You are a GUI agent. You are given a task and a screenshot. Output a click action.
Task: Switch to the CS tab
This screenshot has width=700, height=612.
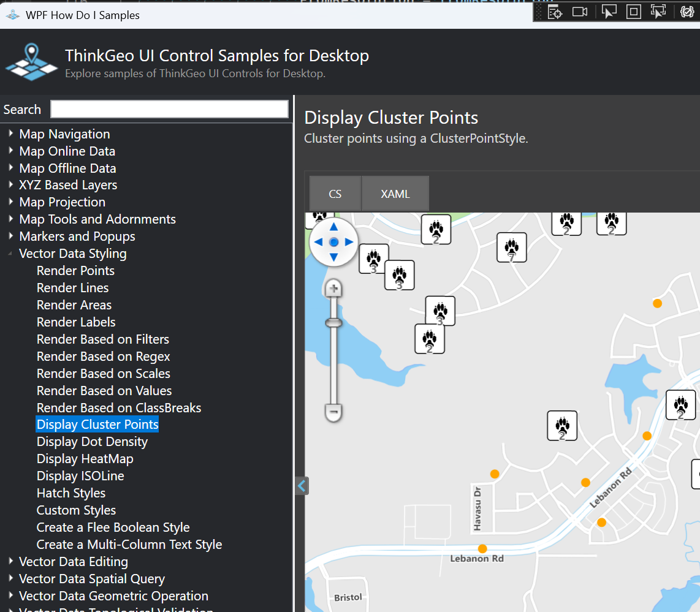335,194
